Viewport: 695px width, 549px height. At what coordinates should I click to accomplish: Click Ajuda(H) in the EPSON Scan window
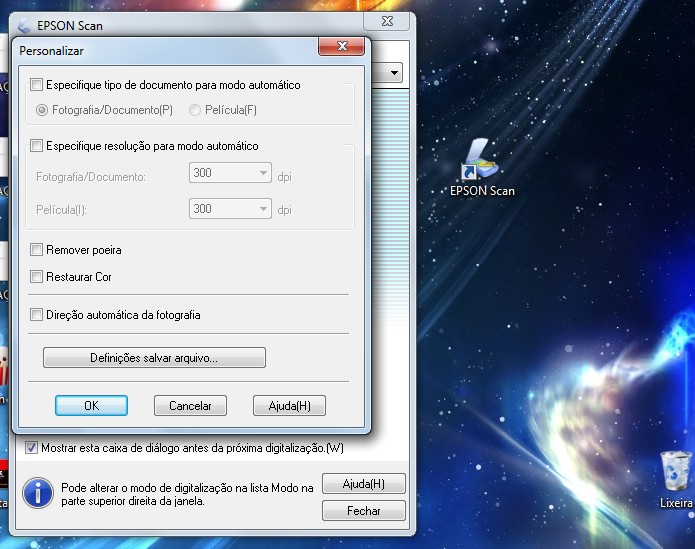tap(363, 483)
